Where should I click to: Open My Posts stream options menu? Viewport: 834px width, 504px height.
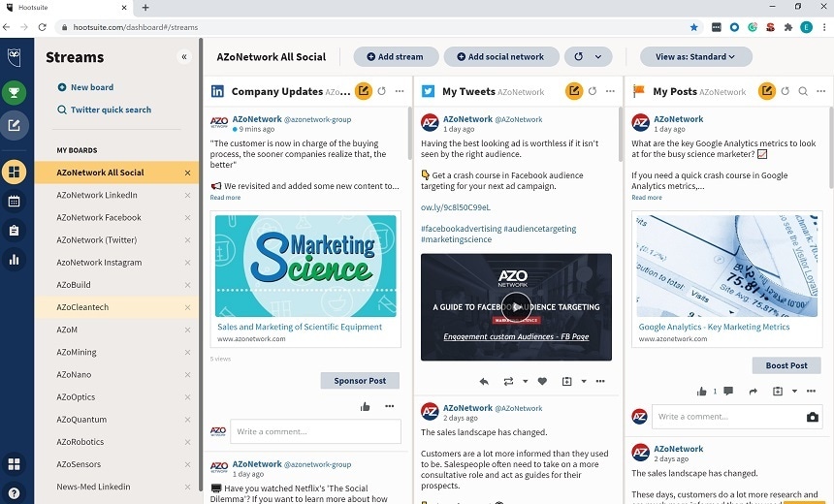[820, 91]
